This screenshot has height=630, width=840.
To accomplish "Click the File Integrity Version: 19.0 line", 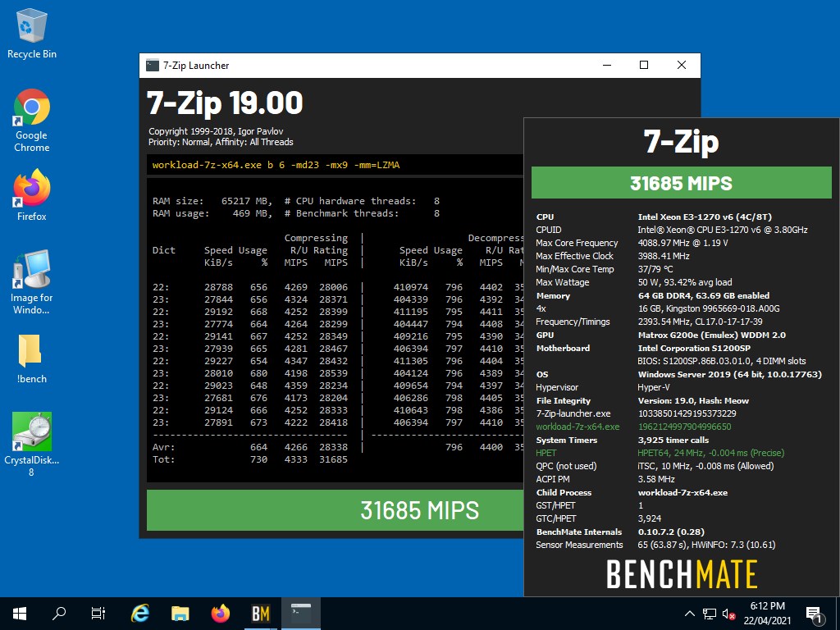I will tap(693, 400).
